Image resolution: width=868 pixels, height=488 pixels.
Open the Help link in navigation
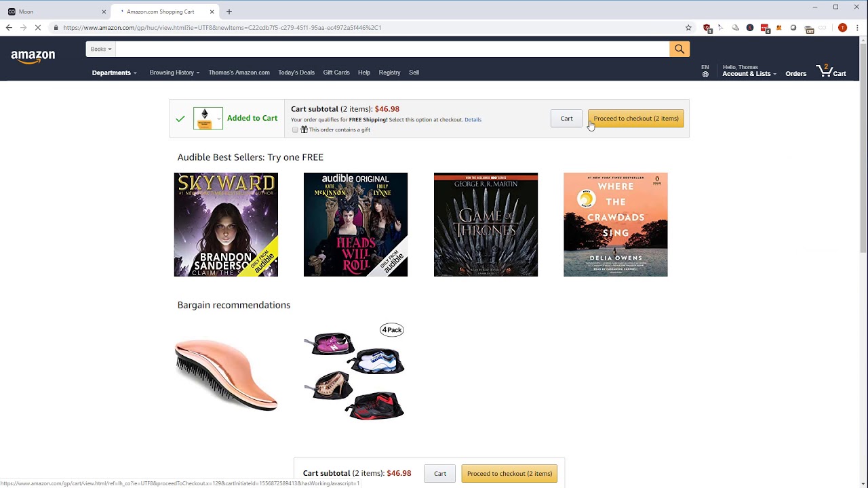364,73
